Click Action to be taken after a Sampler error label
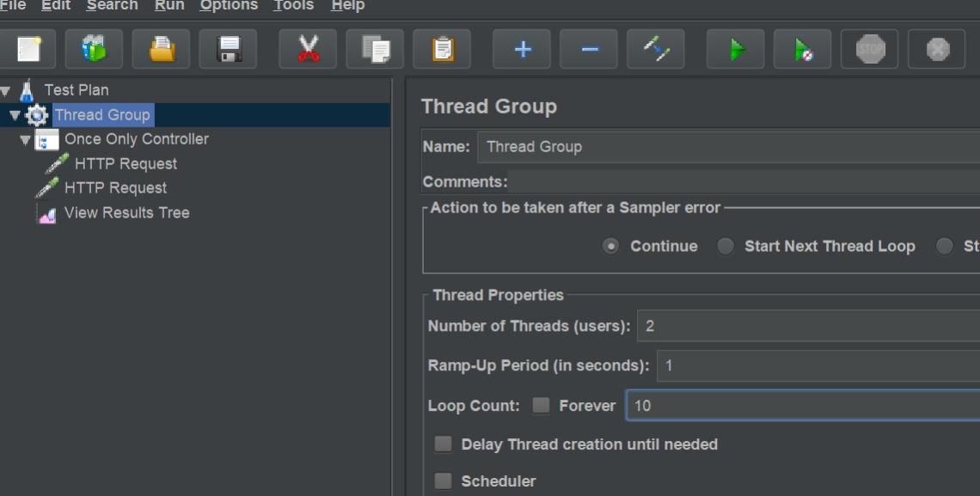 point(575,207)
